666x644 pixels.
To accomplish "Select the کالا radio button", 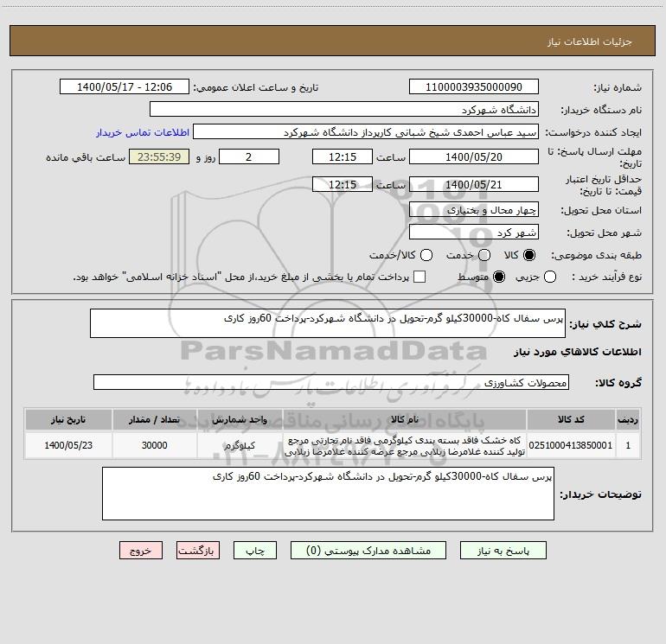I will click(529, 255).
